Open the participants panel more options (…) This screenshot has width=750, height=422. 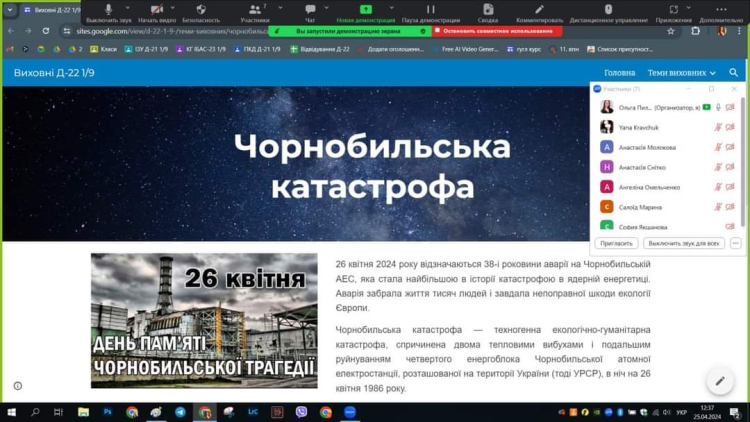735,243
